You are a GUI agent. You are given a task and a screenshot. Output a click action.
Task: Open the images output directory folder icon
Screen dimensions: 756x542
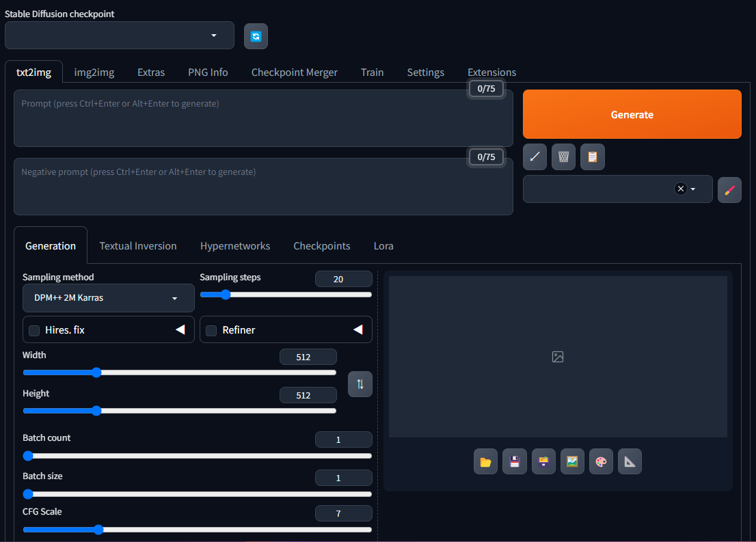click(x=485, y=461)
